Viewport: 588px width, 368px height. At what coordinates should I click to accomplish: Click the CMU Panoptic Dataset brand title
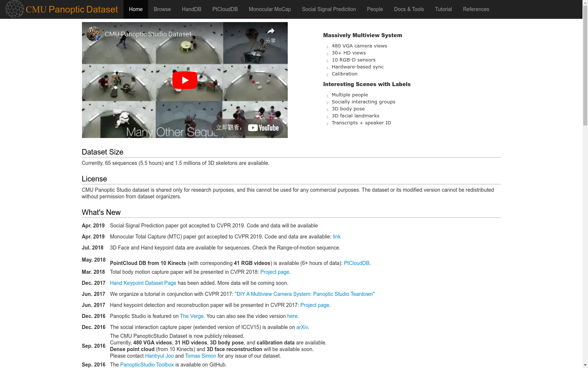72,9
